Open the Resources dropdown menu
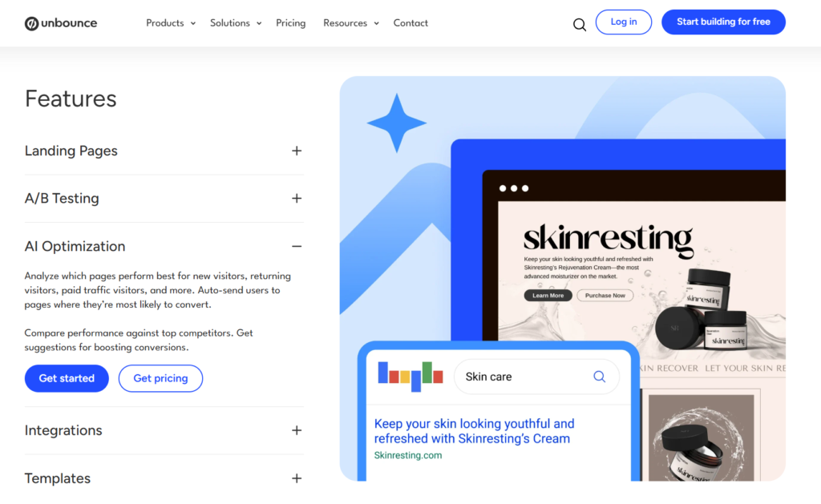This screenshot has height=504, width=821. point(351,23)
